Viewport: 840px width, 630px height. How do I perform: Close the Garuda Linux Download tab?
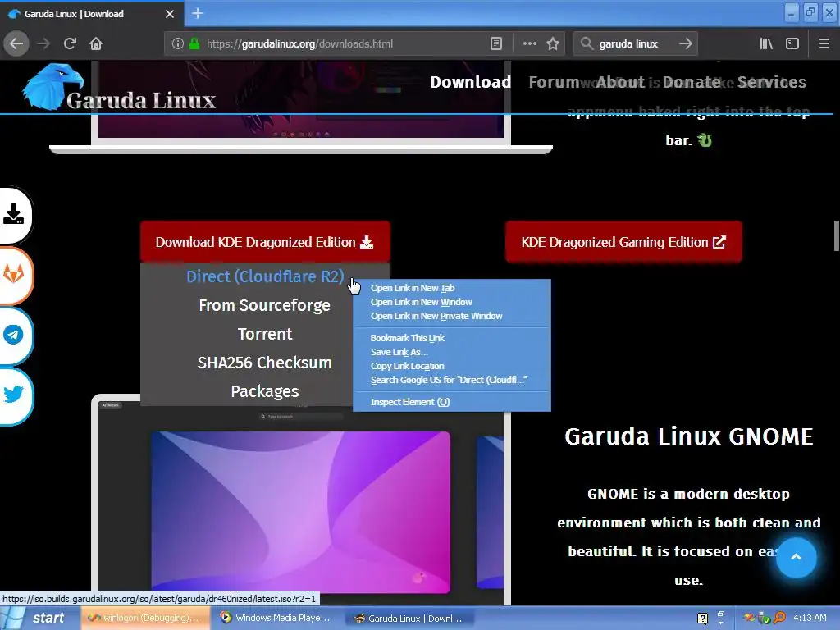[x=170, y=14]
